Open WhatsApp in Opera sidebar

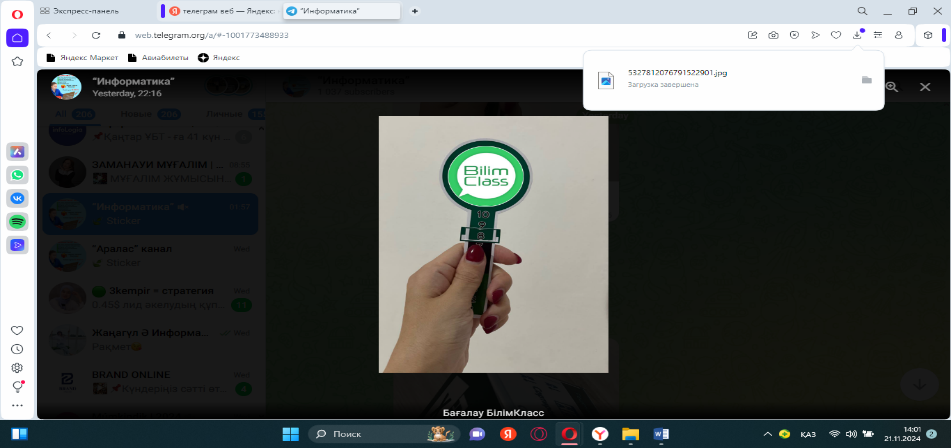[x=17, y=174]
